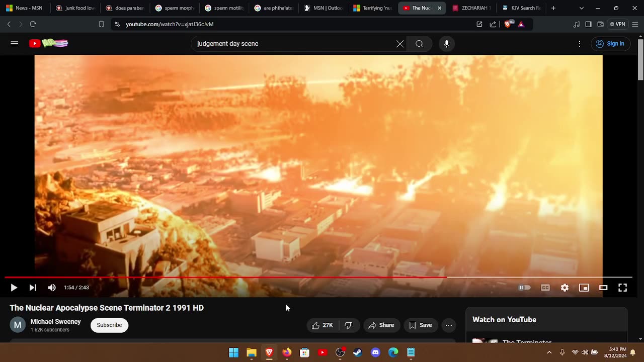Switch to the does paraben tab
This screenshot has width=644, height=362.
point(124,8)
